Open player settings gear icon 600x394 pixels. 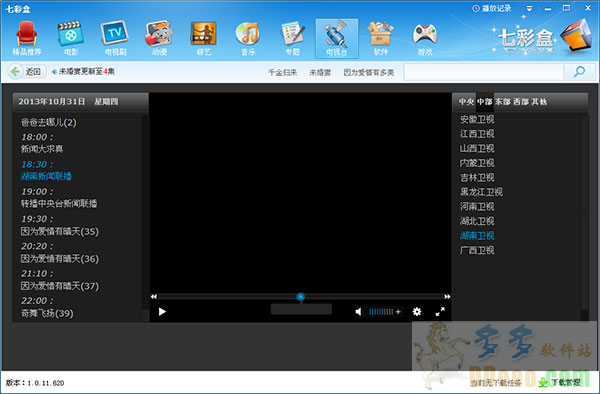(417, 312)
